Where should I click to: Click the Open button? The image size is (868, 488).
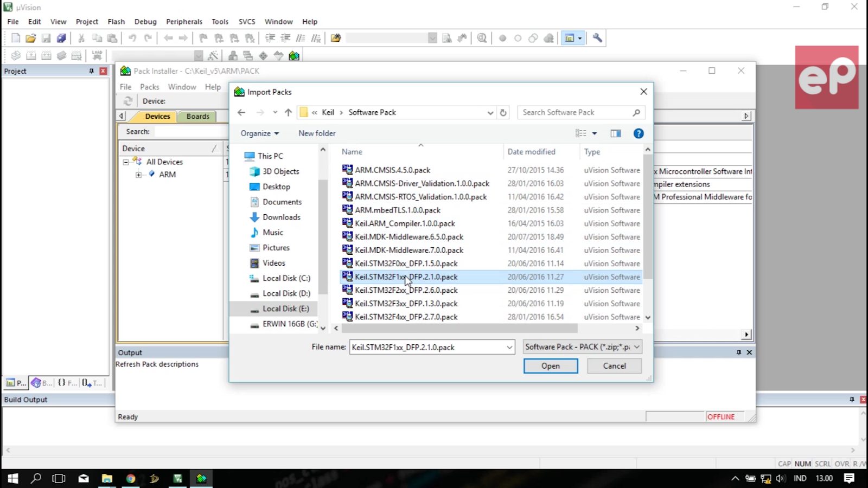(551, 366)
